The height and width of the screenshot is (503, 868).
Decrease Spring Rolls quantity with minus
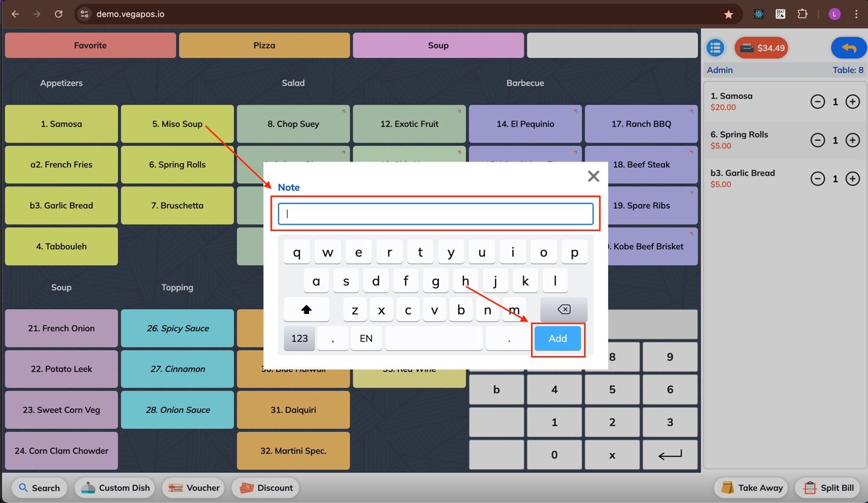(x=817, y=140)
